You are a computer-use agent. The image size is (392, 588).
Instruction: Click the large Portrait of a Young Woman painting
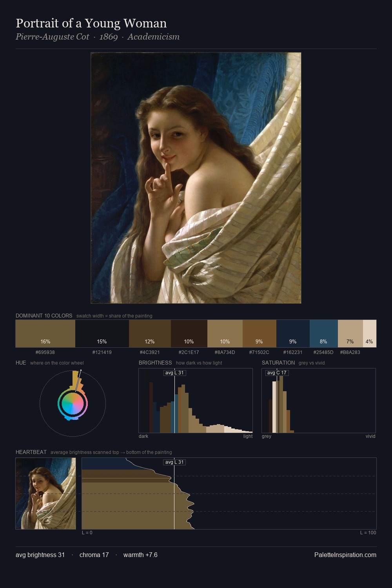(196, 178)
